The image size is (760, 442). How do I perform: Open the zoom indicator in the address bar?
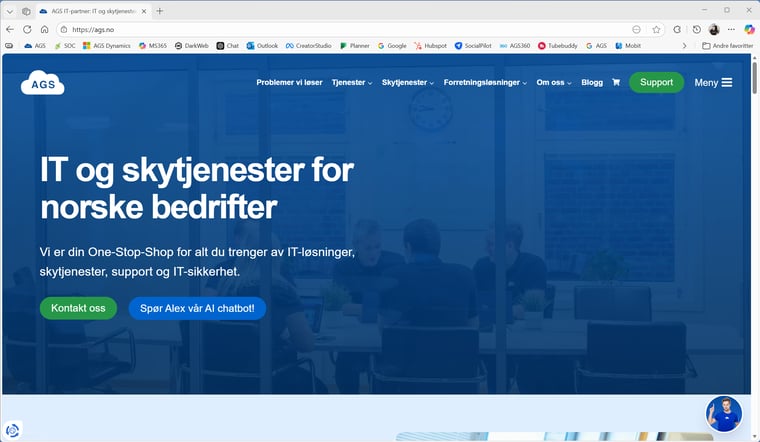point(636,30)
